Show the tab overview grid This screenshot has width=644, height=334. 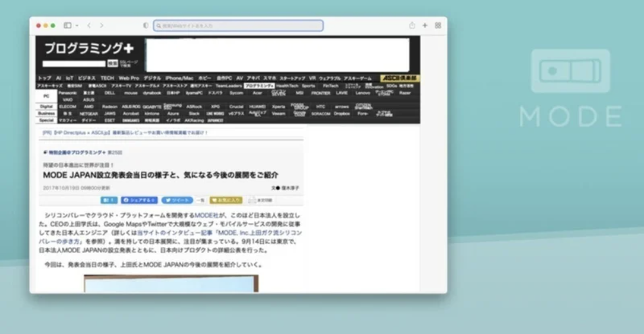pos(438,25)
